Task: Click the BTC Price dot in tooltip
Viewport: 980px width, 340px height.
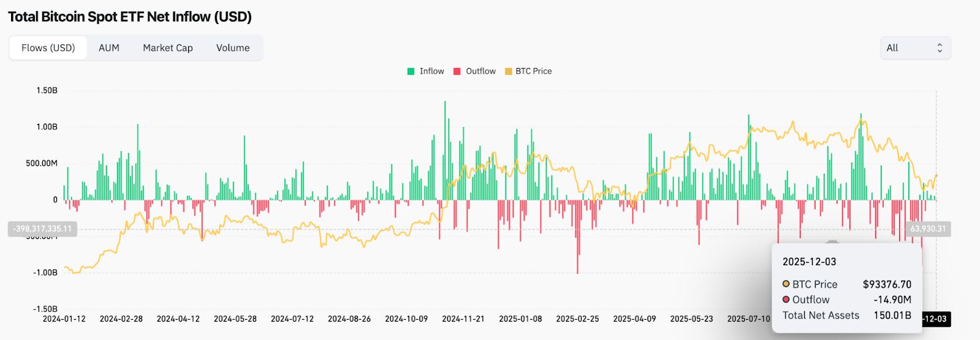Action: 786,284
